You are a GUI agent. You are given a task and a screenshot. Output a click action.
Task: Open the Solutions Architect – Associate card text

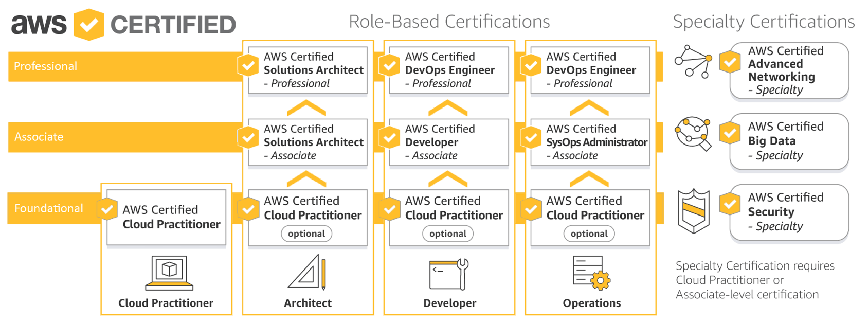[x=314, y=142]
